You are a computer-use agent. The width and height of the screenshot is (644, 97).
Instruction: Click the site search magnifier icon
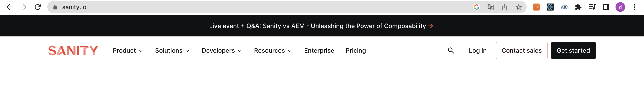(x=451, y=50)
